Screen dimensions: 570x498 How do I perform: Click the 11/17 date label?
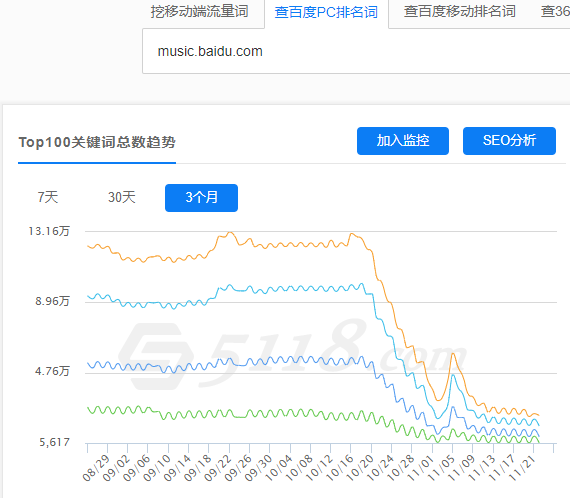click(502, 468)
